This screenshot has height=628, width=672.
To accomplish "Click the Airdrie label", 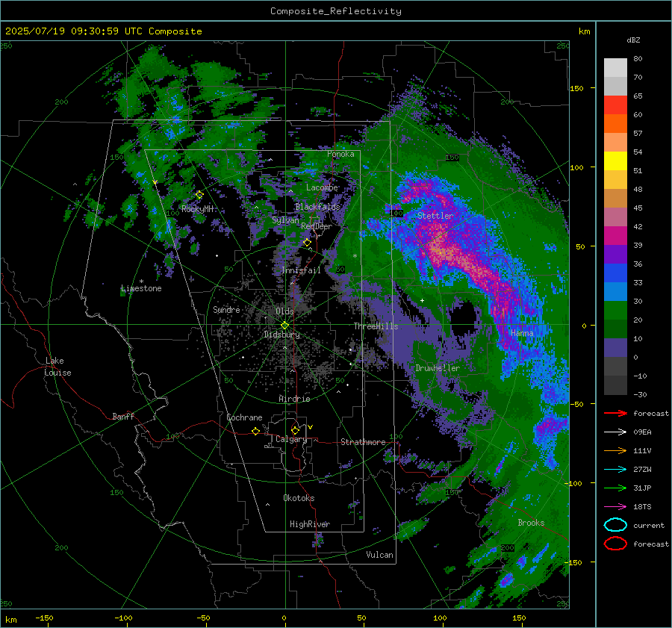I will click(294, 399).
